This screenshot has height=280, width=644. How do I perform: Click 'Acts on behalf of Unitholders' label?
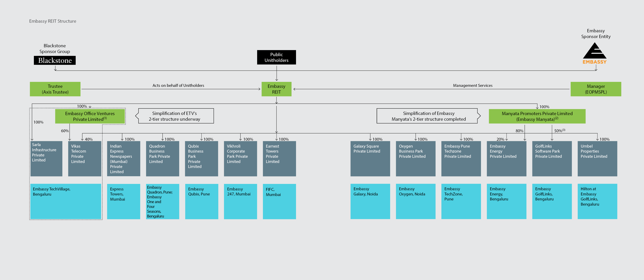(x=178, y=85)
